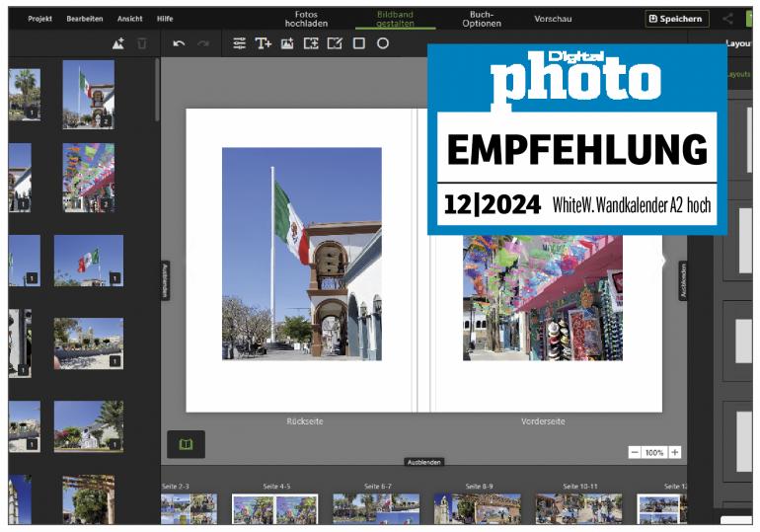Click the palm trees thumbnail at top left
This screenshot has height=532, width=760.
(x=25, y=95)
